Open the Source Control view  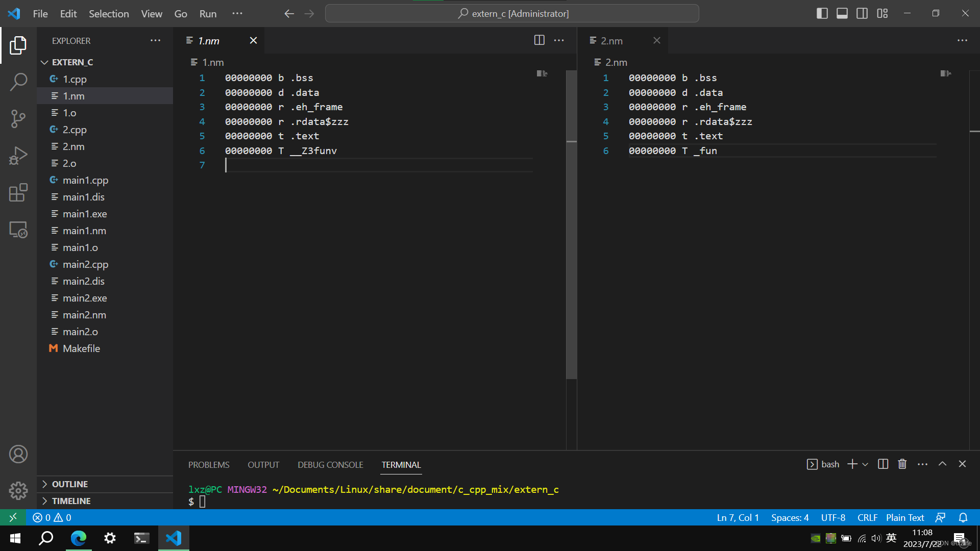tap(18, 118)
